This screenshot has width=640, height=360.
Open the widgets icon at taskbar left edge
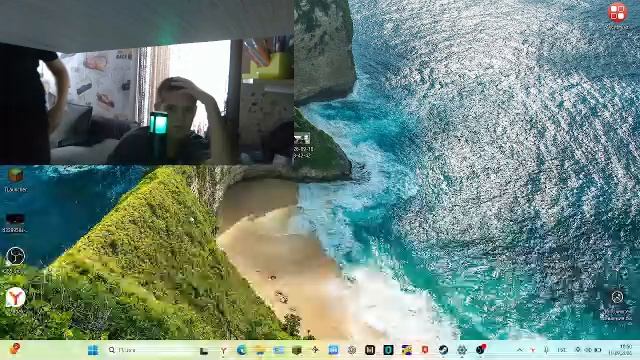point(15,349)
